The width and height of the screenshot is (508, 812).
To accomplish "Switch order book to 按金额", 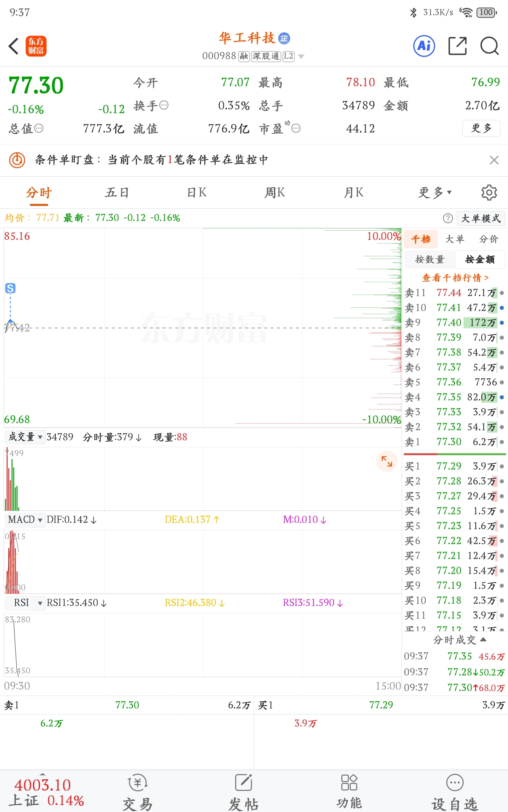I will (480, 259).
